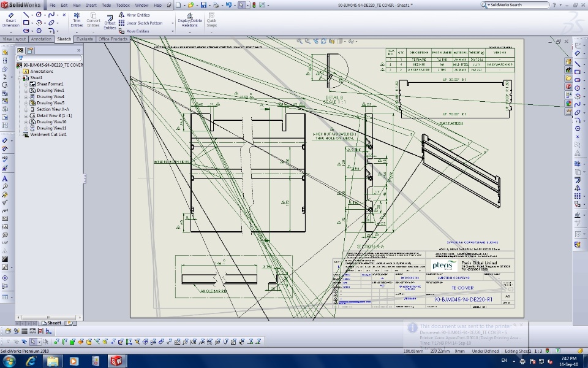Switch to the Evaluate tab

[85, 39]
